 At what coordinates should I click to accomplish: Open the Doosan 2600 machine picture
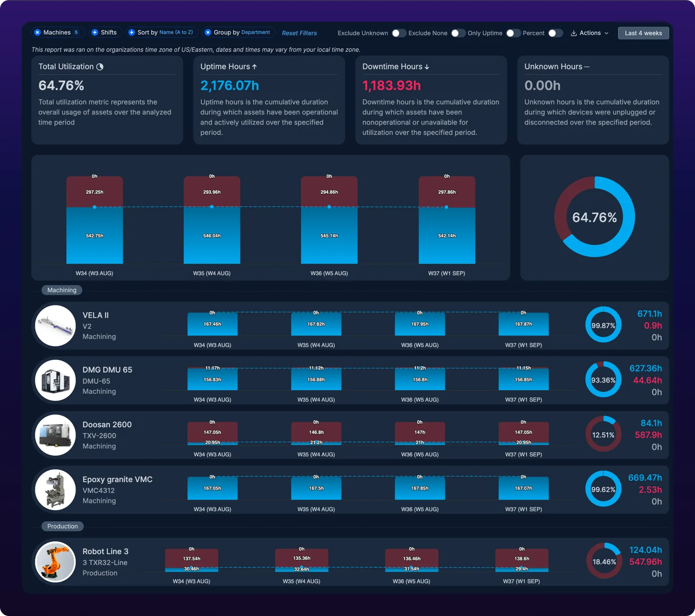tap(55, 435)
